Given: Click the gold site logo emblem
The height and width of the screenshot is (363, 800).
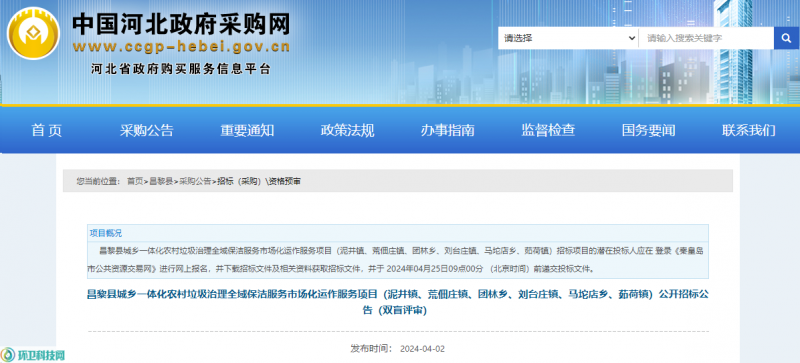Looking at the screenshot, I should point(33,34).
